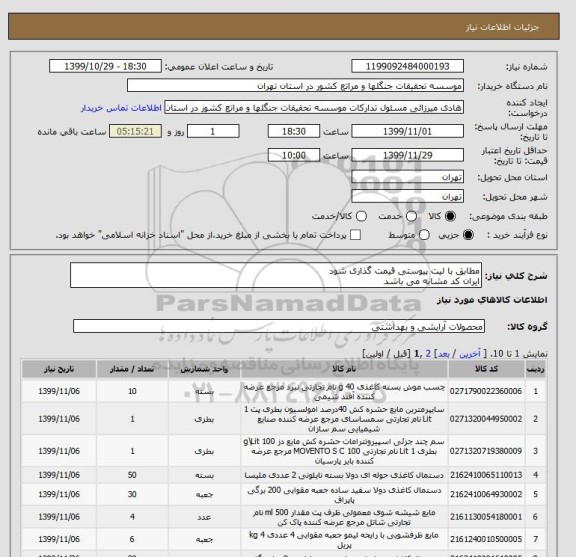This screenshot has height=557, width=576.
Task: Click quantity 30 in row 5
Action: click(x=132, y=494)
